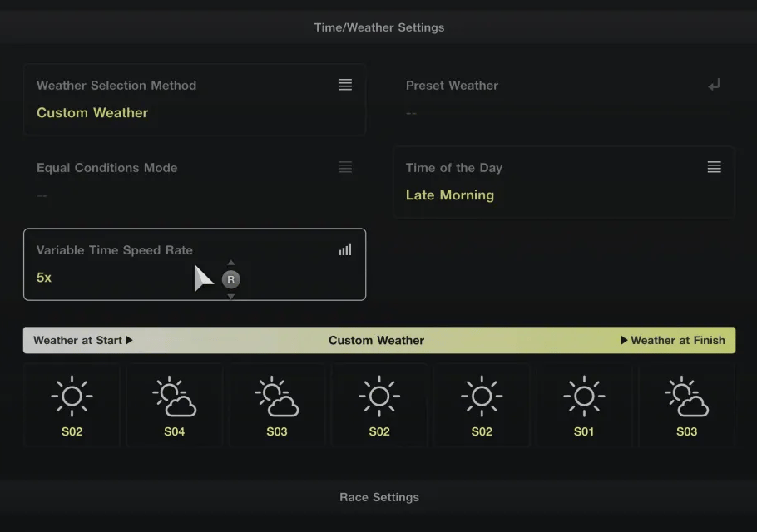Click Time of the Day list icon
The width and height of the screenshot is (757, 532).
click(x=714, y=167)
